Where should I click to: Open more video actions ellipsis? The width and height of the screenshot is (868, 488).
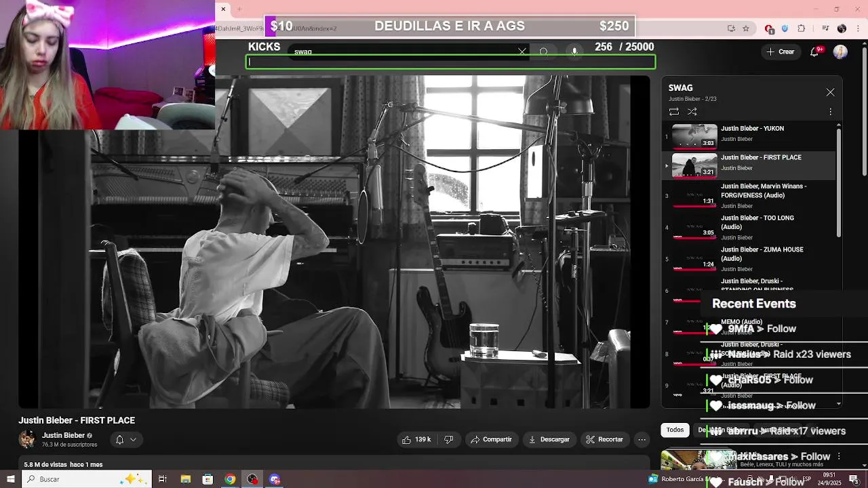642,439
